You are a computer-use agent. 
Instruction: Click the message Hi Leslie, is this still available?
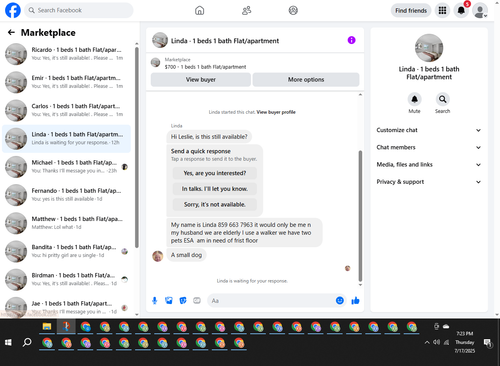209,137
